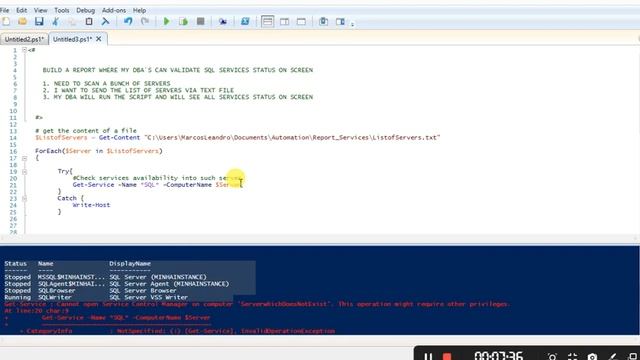The height and width of the screenshot is (360, 640).
Task: Close the Untitled3.ps1 tab
Action: [98, 39]
